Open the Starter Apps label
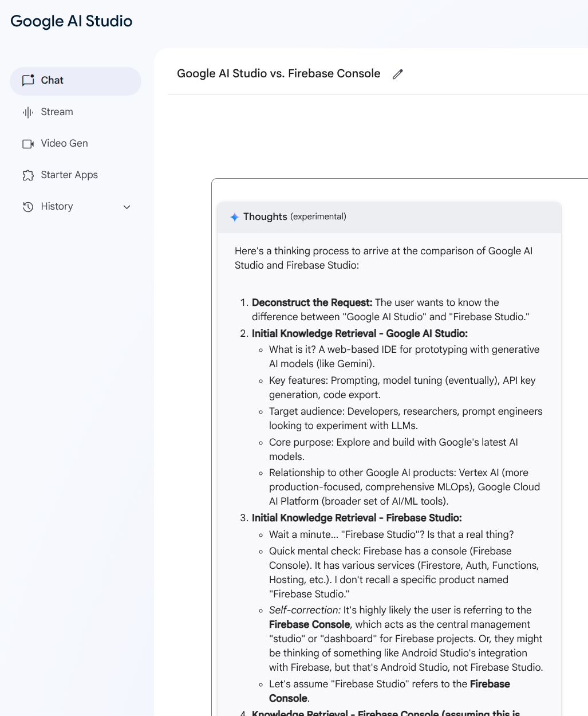 (x=69, y=175)
